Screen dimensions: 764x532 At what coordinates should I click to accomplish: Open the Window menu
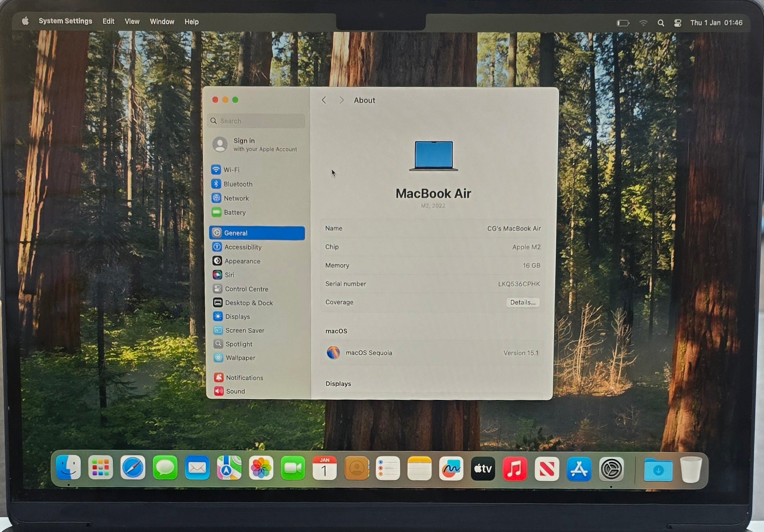162,22
